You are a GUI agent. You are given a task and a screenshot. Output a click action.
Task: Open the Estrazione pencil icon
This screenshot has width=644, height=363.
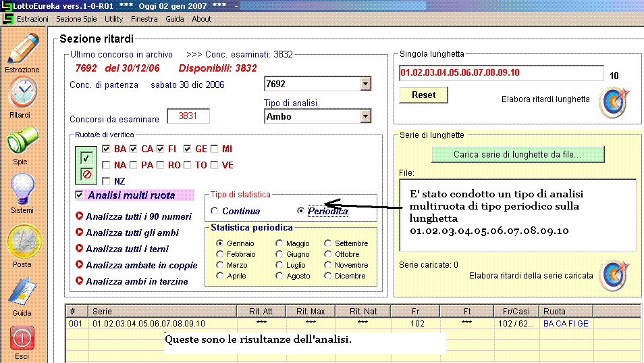tap(23, 48)
